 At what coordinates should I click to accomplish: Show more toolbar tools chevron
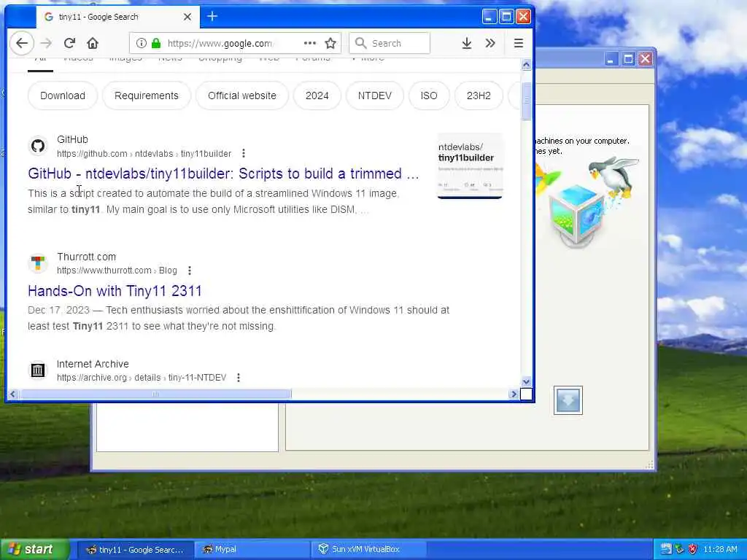490,43
